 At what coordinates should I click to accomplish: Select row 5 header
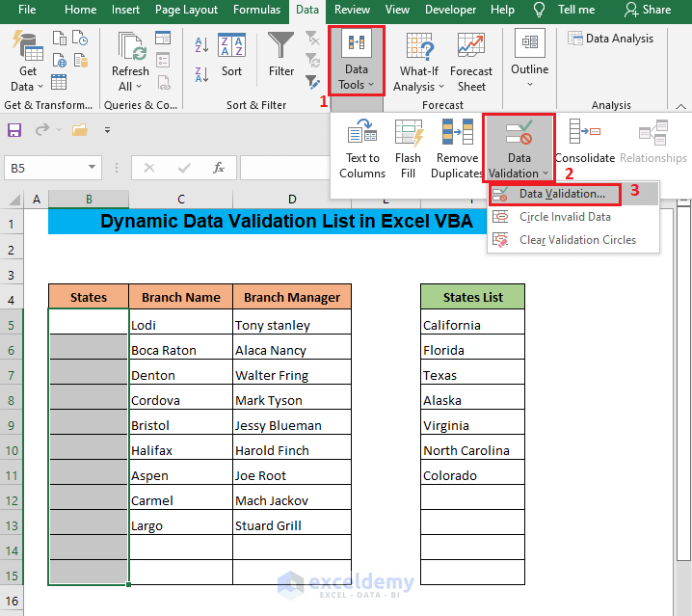tap(11, 326)
